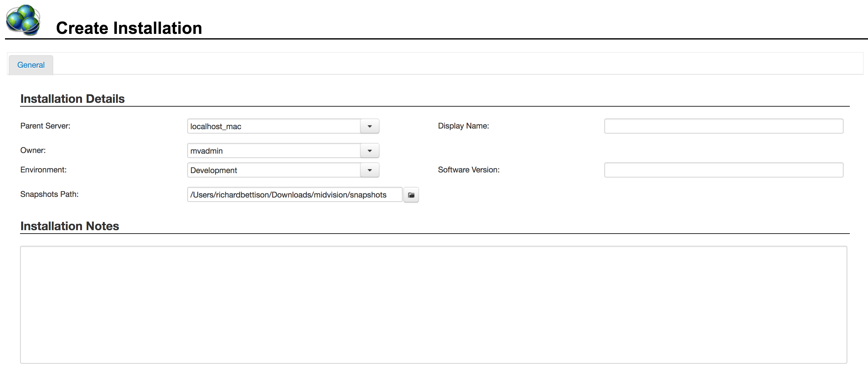868x375 pixels.
Task: Expand the Parent Server dropdown arrow
Action: pos(369,126)
